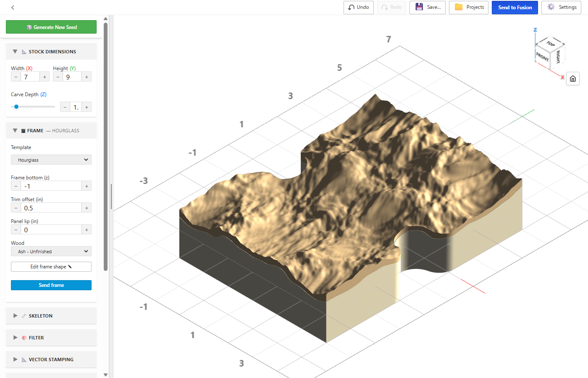This screenshot has width=588, height=378.
Task: Decrease Trim offset value
Action: [x=16, y=208]
